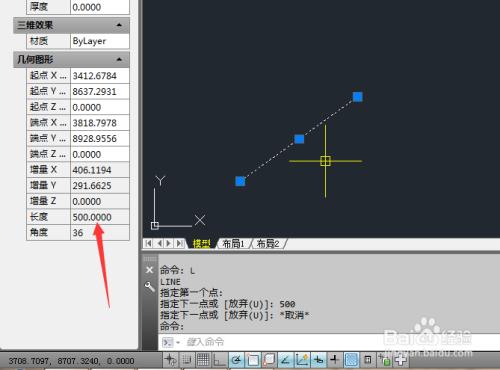The height and width of the screenshot is (370, 500).
Task: Toggle Object Snap in status bar
Action: pos(252,360)
